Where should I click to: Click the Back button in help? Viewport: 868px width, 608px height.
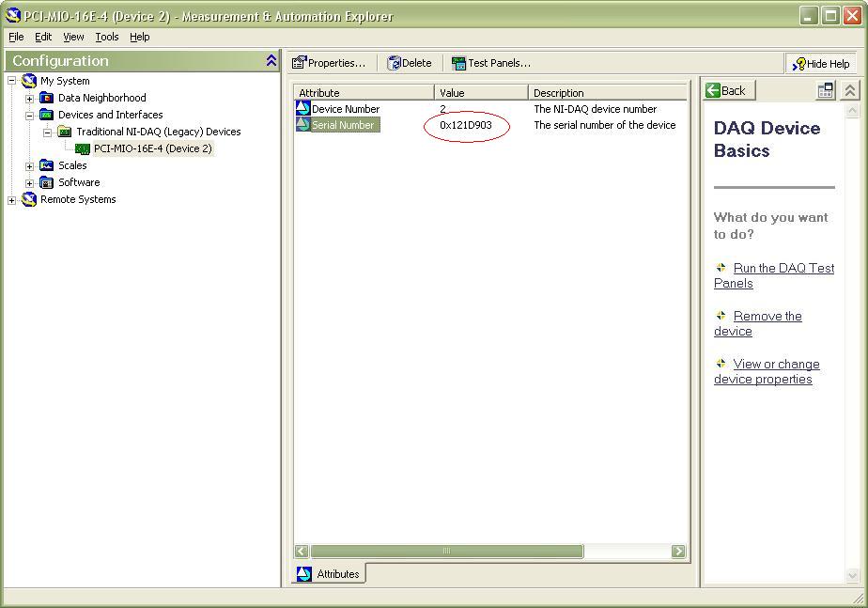coord(729,90)
